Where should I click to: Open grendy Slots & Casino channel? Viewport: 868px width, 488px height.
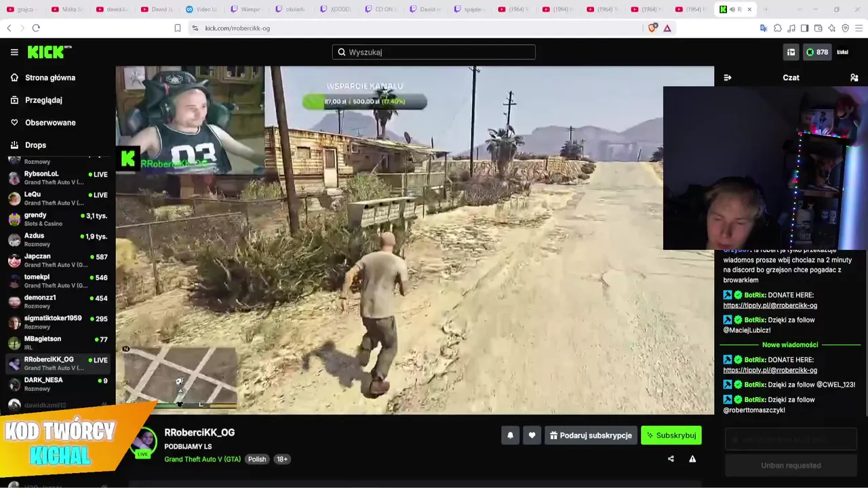pos(58,219)
